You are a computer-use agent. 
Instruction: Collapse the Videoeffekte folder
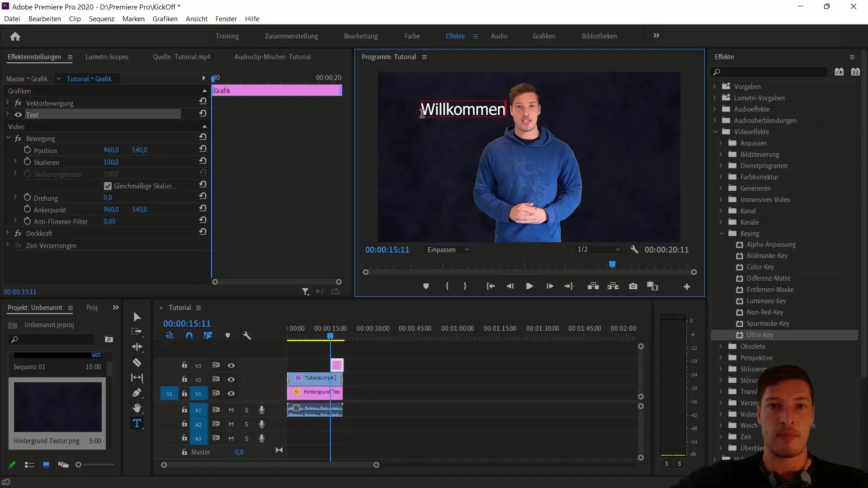[715, 131]
